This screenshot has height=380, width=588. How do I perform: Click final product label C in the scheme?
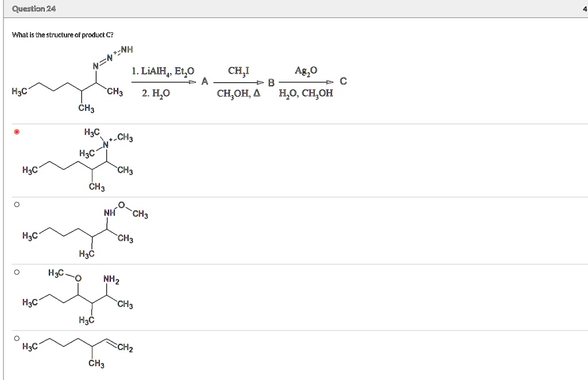(343, 81)
